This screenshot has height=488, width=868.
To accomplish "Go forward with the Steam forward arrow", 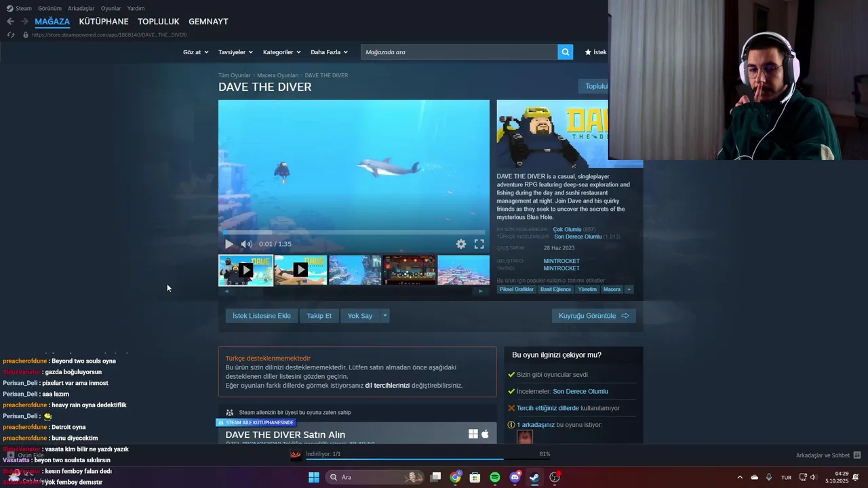I will pos(24,22).
